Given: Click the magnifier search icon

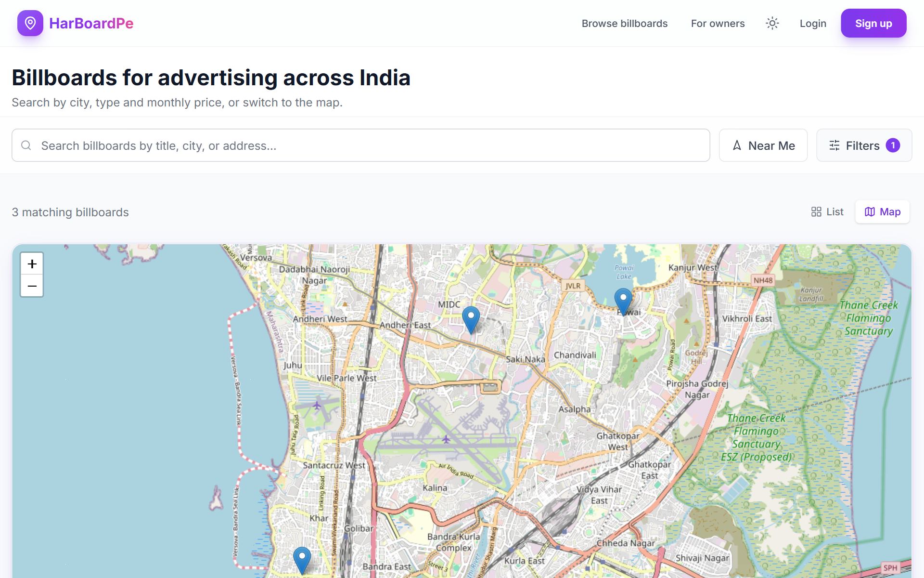Looking at the screenshot, I should [26, 145].
